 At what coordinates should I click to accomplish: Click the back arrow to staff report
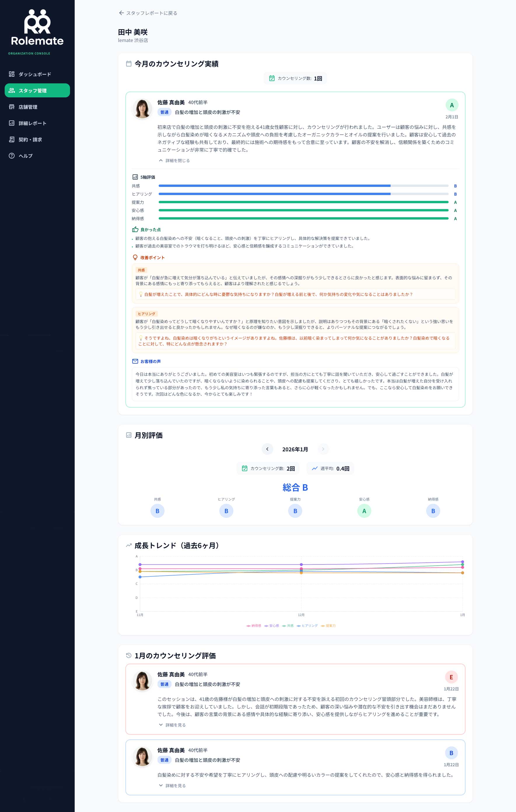tap(121, 13)
